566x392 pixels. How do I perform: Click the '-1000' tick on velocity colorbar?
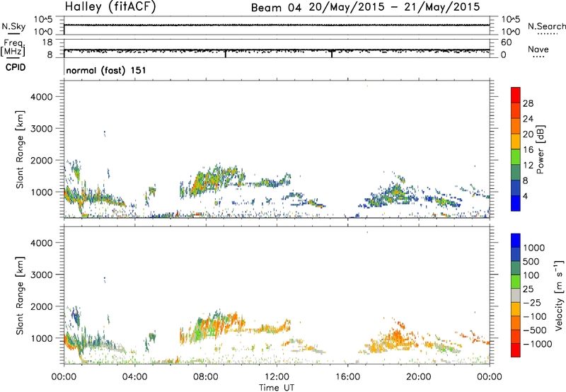[x=537, y=344]
